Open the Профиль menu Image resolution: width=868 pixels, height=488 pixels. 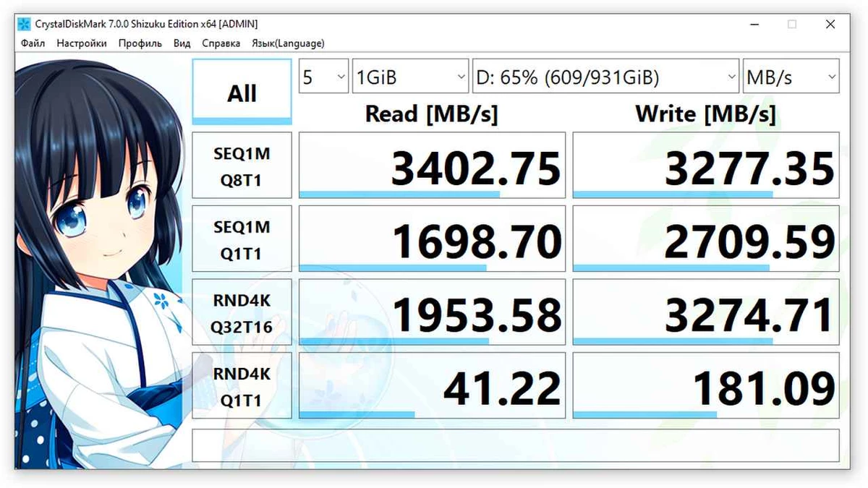click(x=140, y=43)
